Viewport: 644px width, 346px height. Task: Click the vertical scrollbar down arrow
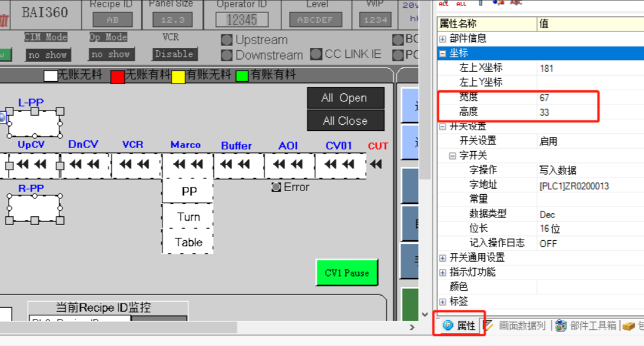pos(425,315)
